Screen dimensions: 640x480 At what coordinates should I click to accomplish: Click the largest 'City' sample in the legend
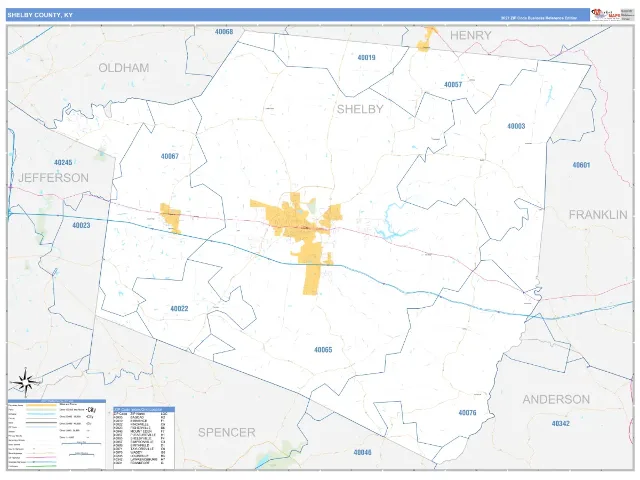[x=91, y=409]
